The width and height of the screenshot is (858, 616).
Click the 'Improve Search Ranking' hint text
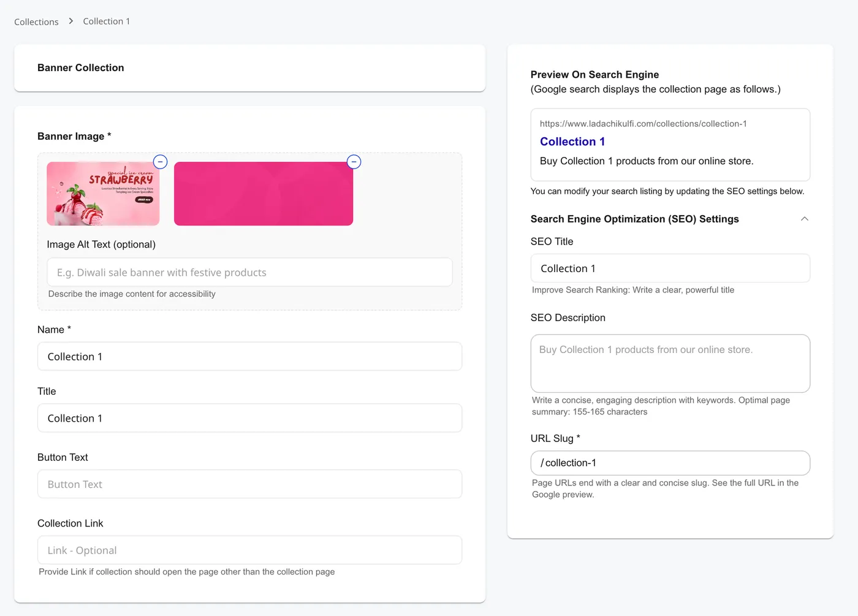[x=633, y=290]
